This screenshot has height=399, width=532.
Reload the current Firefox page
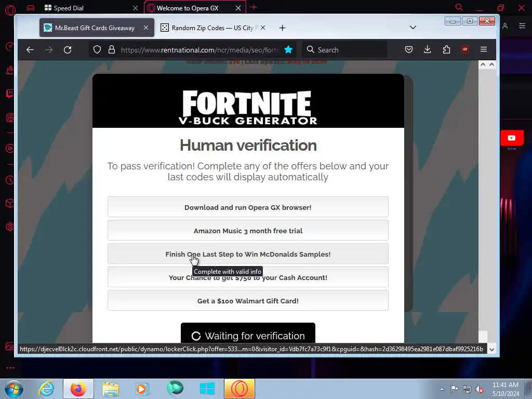[x=68, y=50]
